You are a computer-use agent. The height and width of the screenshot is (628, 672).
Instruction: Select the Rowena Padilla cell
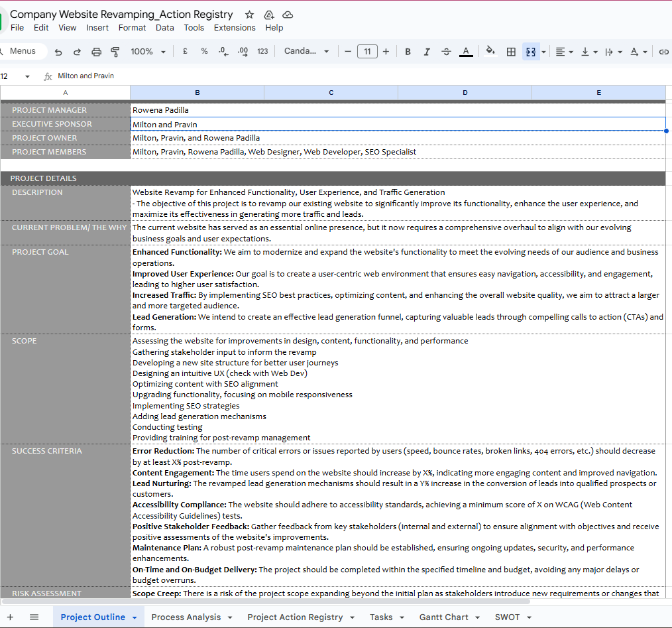tap(398, 110)
